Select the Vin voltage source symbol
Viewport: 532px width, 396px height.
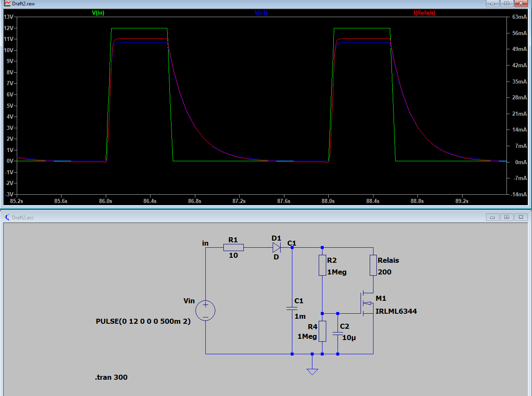click(205, 310)
